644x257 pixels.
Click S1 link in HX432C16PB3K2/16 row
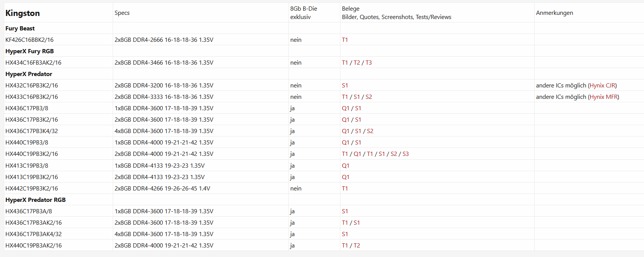coord(345,86)
